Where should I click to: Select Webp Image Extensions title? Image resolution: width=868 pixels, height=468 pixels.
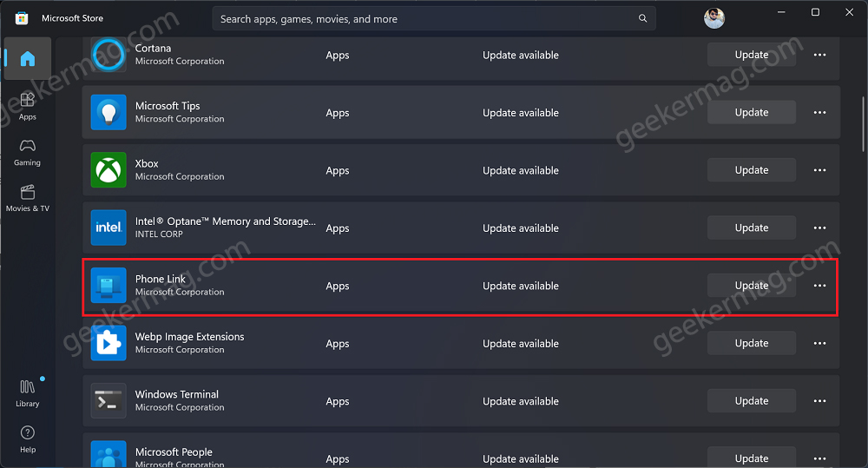189,337
